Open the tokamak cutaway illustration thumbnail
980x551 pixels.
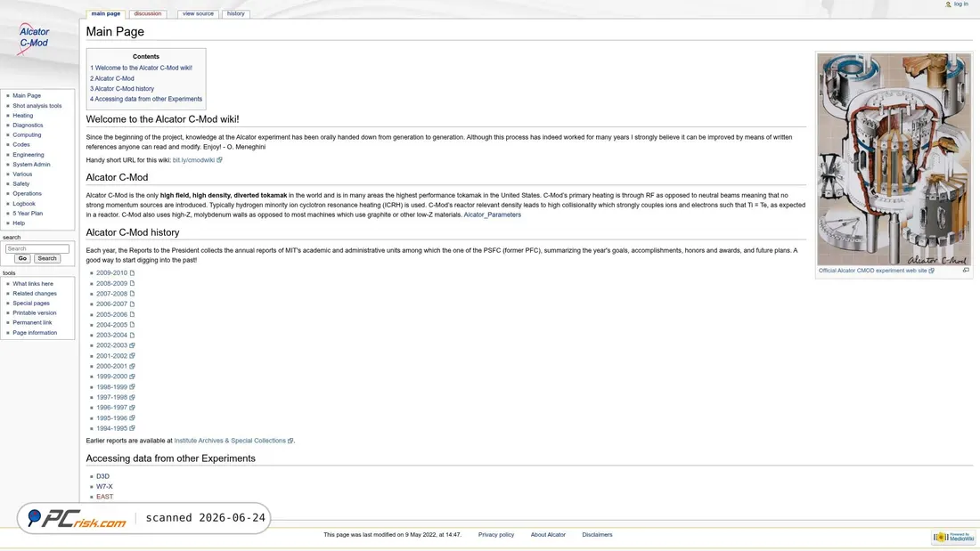point(894,159)
